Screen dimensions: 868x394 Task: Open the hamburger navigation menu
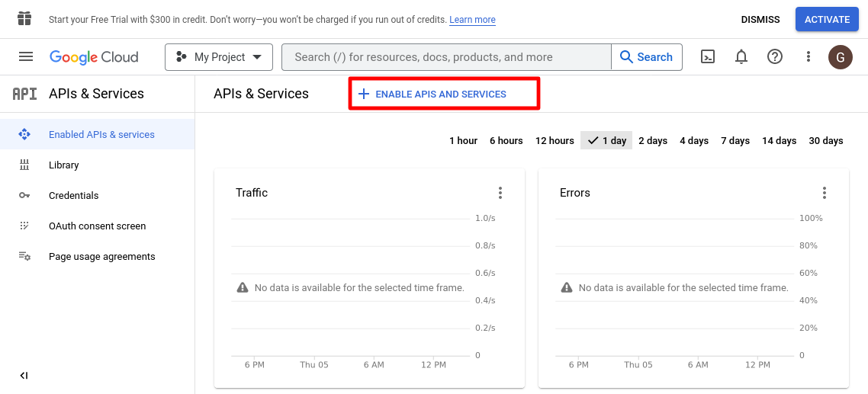click(26, 56)
